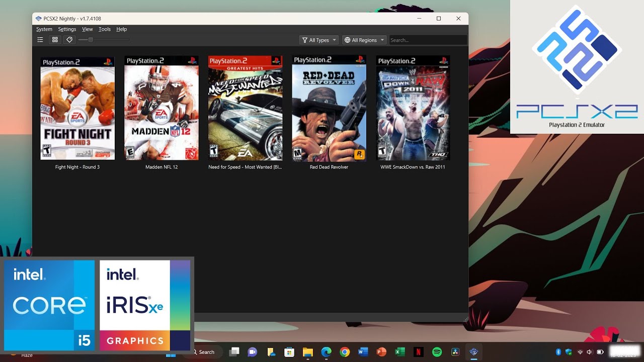Launch Google Chrome from the taskbar
This screenshot has height=362, width=644.
point(345,352)
